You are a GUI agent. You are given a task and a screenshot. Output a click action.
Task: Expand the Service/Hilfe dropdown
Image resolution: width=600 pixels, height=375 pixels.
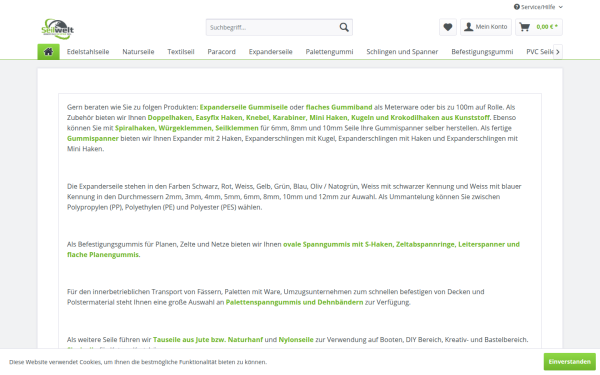pyautogui.click(x=538, y=7)
